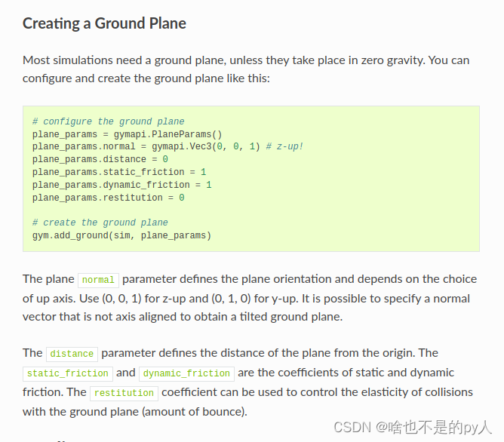This screenshot has height=442, width=504.
Task: Click the "Creating a Ground Plane" heading
Action: (104, 24)
